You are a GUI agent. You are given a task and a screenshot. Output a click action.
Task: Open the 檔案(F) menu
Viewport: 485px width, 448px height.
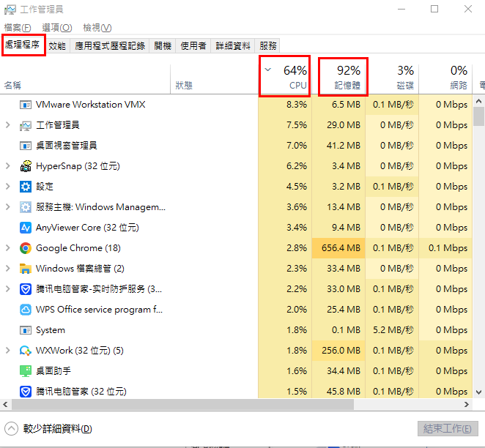(x=18, y=28)
